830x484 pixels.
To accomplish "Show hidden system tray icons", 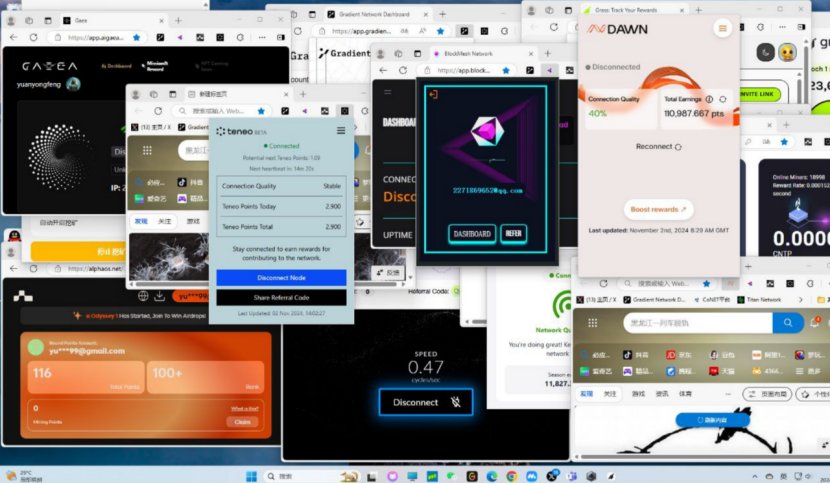I will point(755,476).
